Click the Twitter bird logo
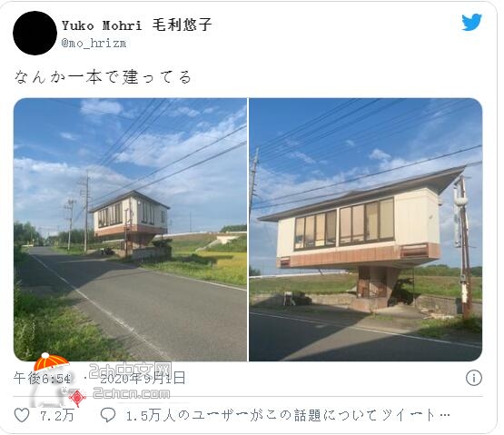The width and height of the screenshot is (504, 435). tap(471, 22)
